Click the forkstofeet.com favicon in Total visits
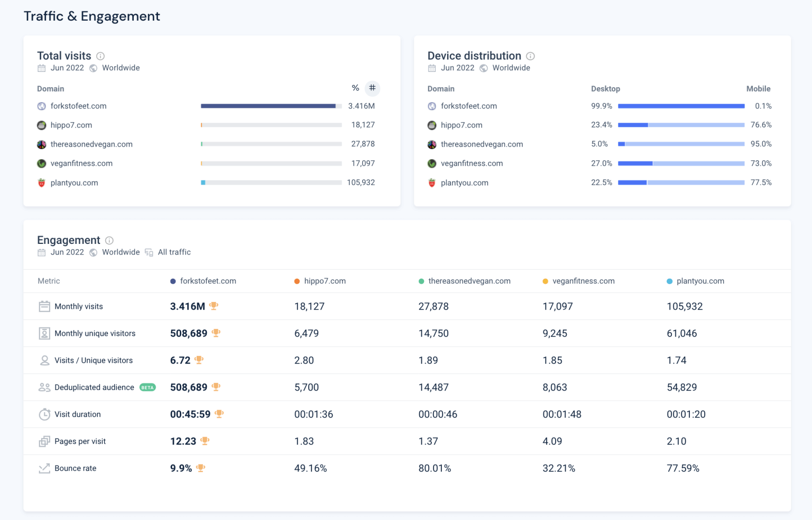This screenshot has height=520, width=812. coord(41,106)
